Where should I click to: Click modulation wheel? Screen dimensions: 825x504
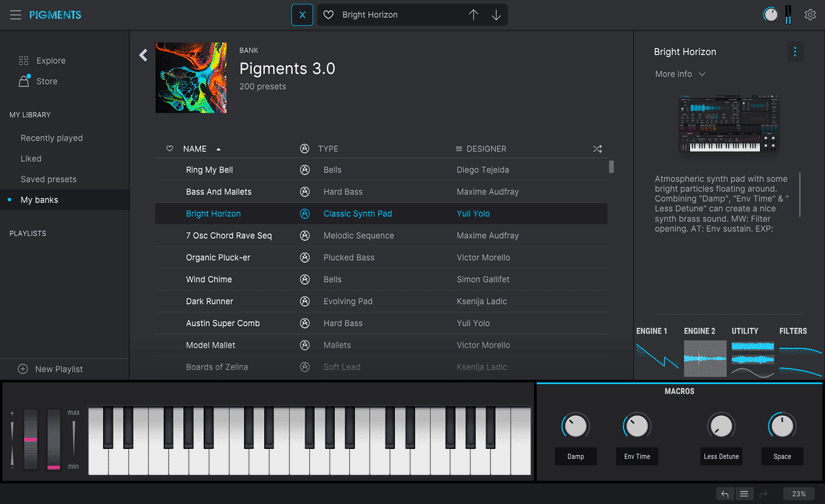(54, 439)
